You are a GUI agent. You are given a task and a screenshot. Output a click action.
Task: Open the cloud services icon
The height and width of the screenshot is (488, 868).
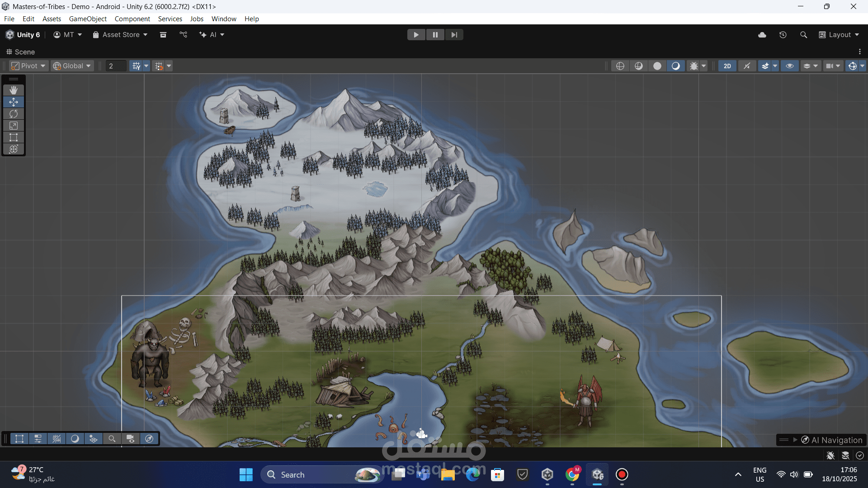click(762, 35)
